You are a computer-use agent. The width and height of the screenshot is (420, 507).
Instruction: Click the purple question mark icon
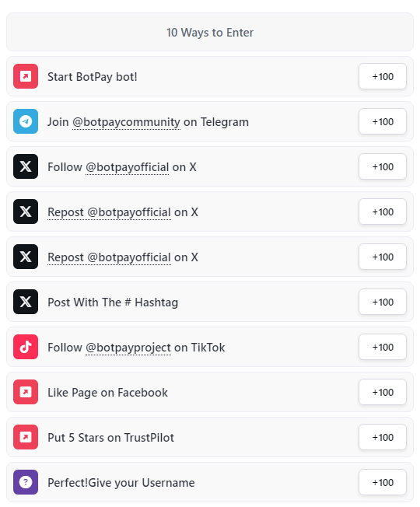[x=26, y=482]
